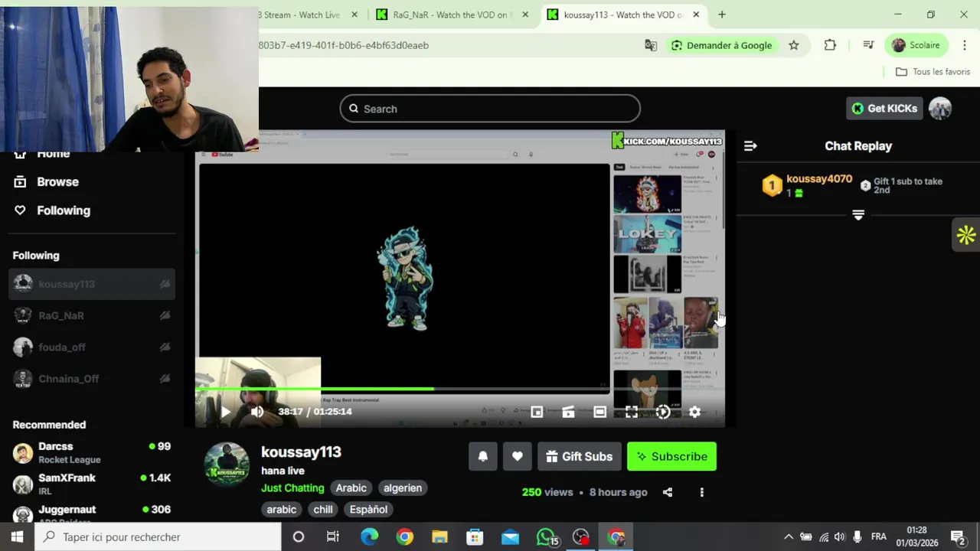Open the Windows notification center
Viewport: 980px width, 551px height.
click(958, 537)
